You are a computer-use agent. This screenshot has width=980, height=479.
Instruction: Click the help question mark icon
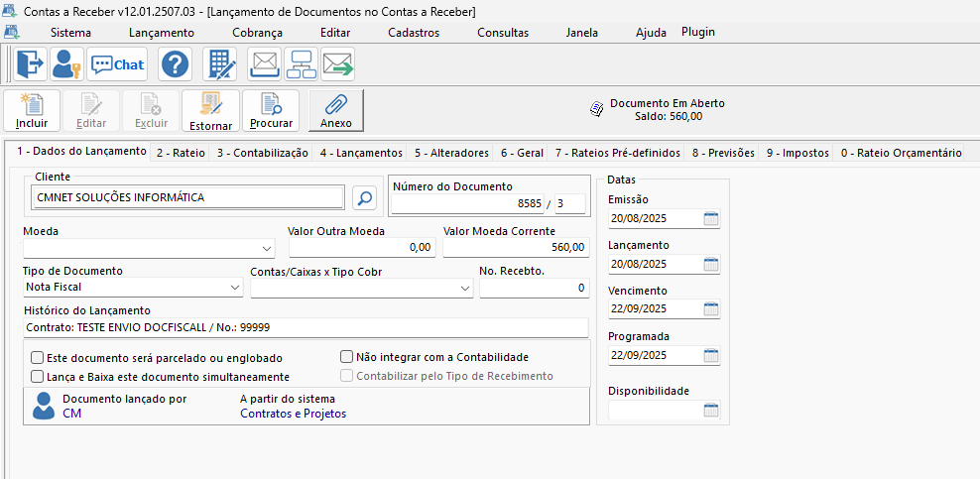pyautogui.click(x=175, y=65)
